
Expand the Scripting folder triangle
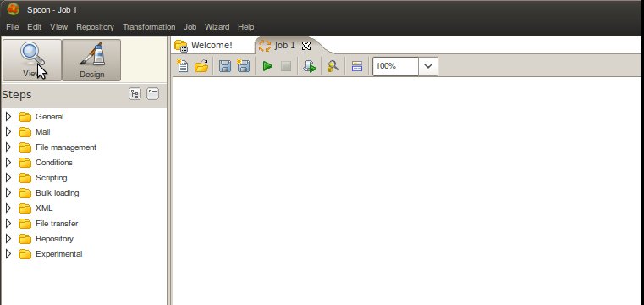coord(8,178)
